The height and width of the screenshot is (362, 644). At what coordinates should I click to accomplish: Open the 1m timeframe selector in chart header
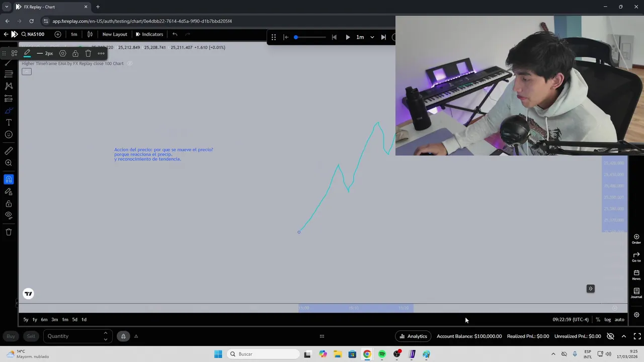(74, 34)
